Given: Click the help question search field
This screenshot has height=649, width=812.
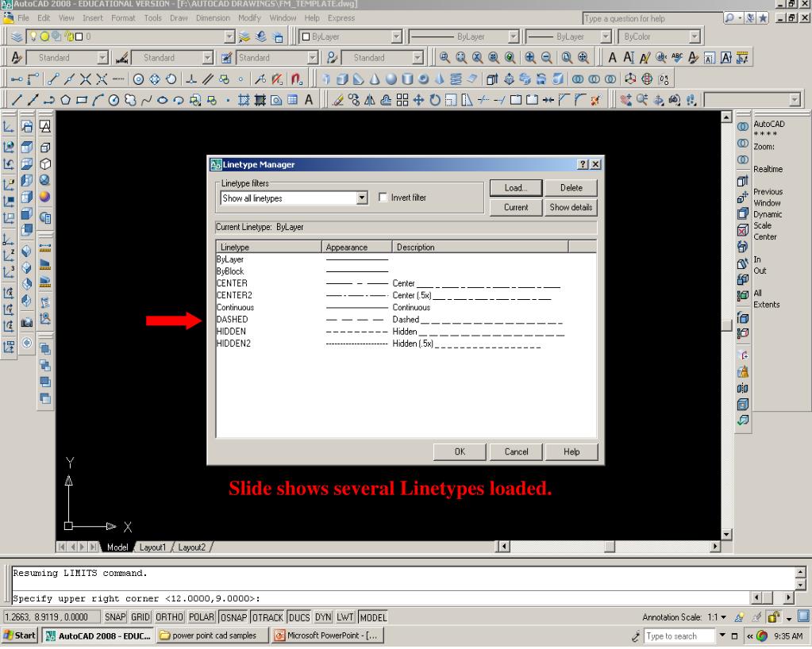Looking at the screenshot, I should (x=652, y=18).
